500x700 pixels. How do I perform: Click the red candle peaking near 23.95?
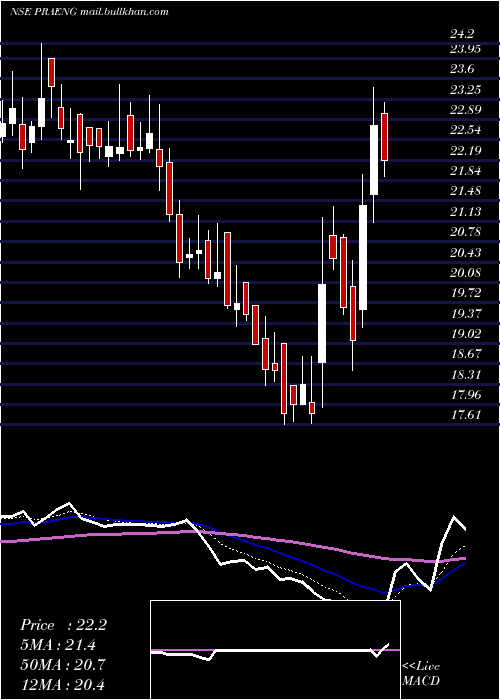[x=52, y=72]
